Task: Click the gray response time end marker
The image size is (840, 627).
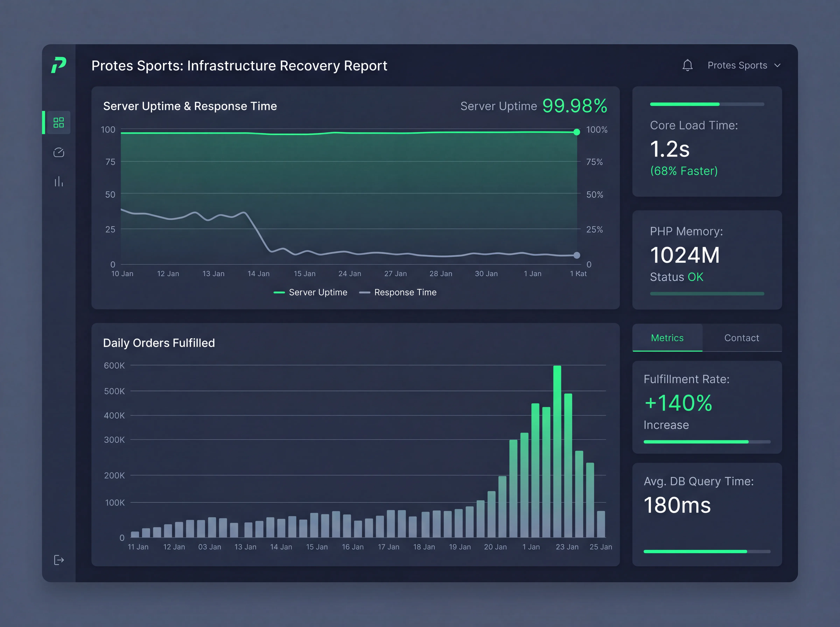Action: [x=577, y=255]
